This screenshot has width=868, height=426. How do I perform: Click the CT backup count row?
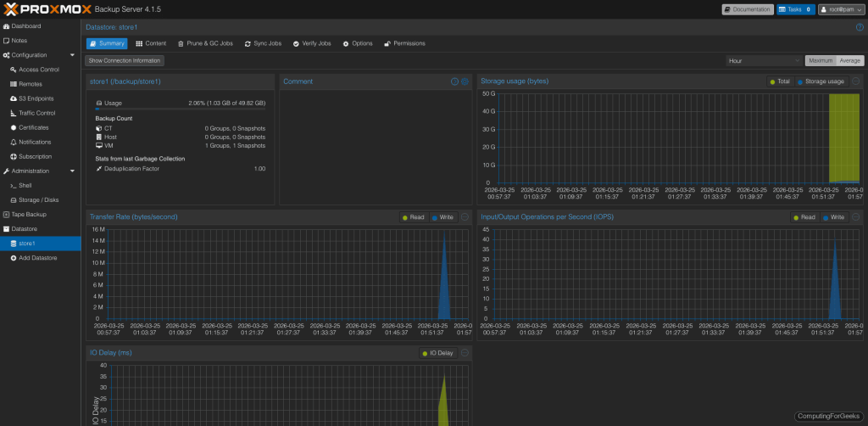click(x=181, y=128)
